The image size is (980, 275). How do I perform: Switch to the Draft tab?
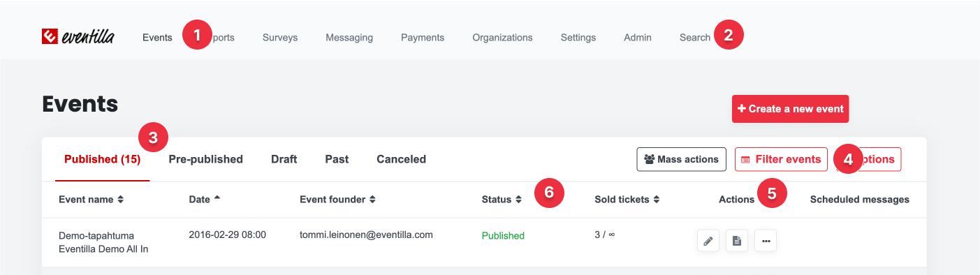click(284, 159)
